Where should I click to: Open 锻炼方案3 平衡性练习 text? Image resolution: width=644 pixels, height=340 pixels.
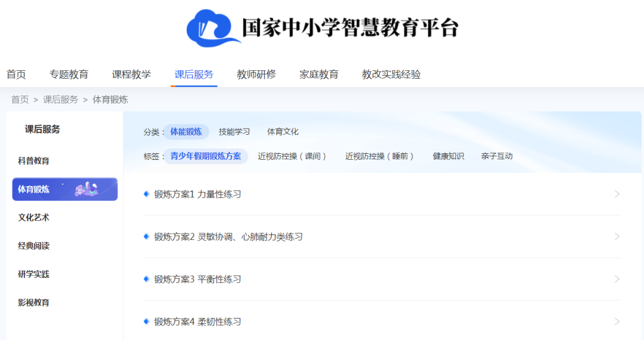click(x=197, y=279)
